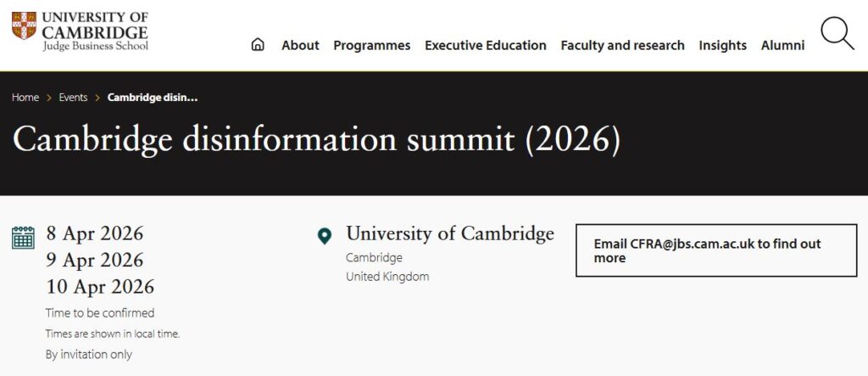Image resolution: width=868 pixels, height=376 pixels.
Task: Click the location pin icon
Action: 325,236
